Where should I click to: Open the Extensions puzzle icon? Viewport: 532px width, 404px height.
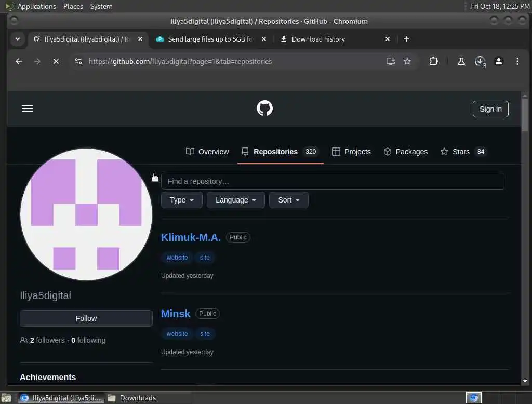(433, 61)
